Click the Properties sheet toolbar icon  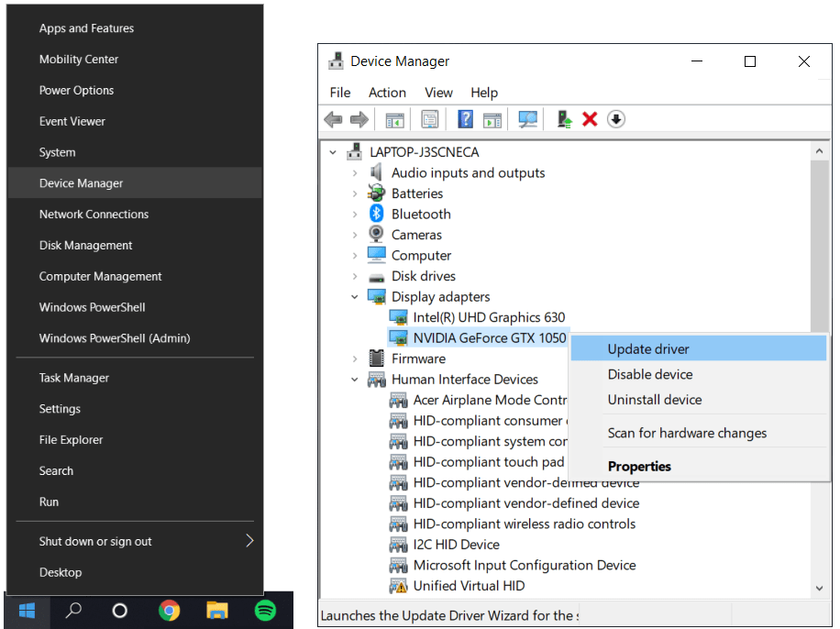coord(430,119)
